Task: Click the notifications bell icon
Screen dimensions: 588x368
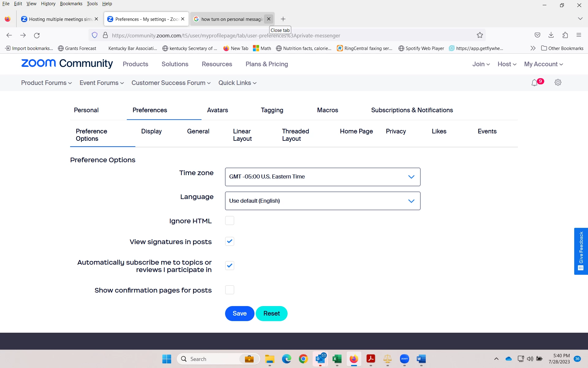Action: [x=534, y=83]
